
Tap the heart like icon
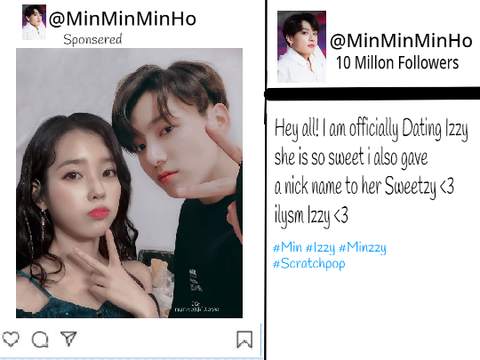pos(11,339)
